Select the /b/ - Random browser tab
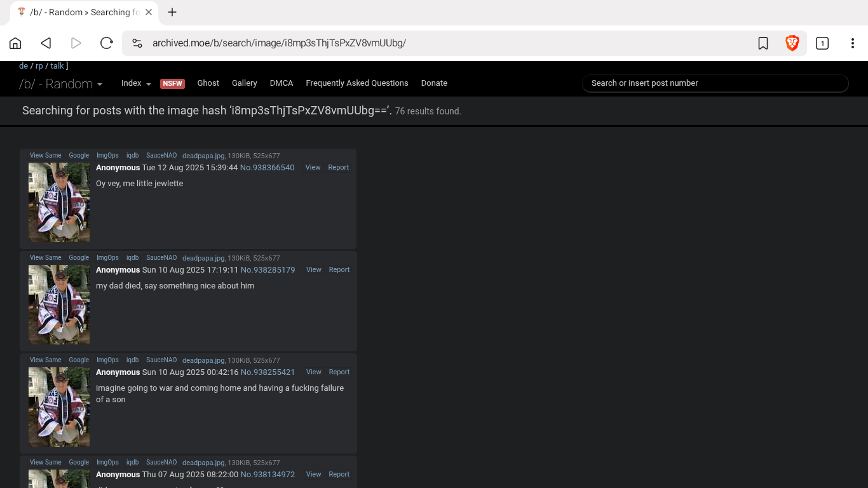The image size is (868, 488). tap(85, 12)
